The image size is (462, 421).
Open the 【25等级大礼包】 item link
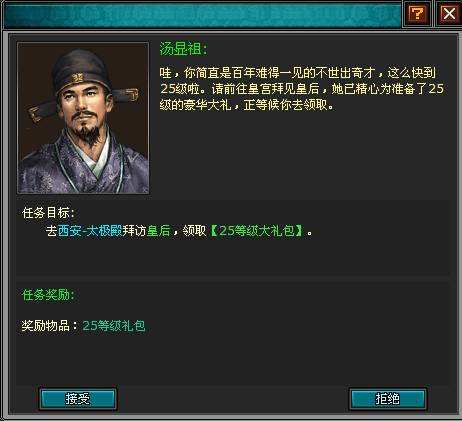point(256,231)
